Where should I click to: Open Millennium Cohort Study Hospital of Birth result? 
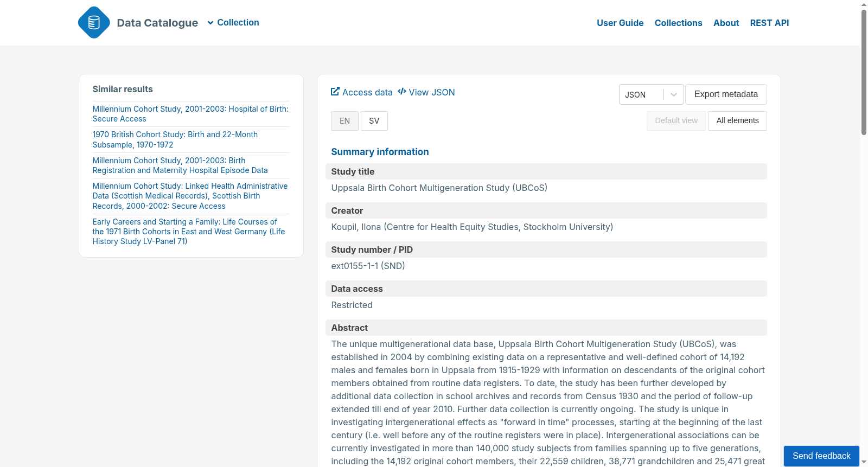coord(190,114)
